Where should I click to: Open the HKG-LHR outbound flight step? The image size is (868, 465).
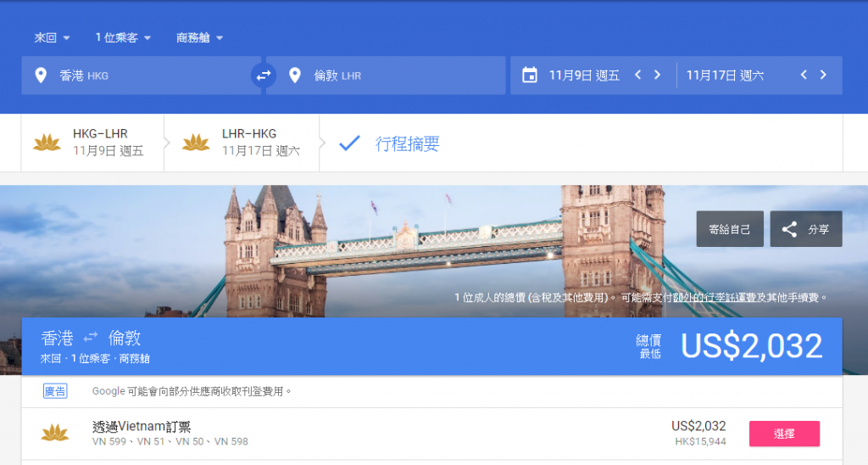pyautogui.click(x=92, y=143)
